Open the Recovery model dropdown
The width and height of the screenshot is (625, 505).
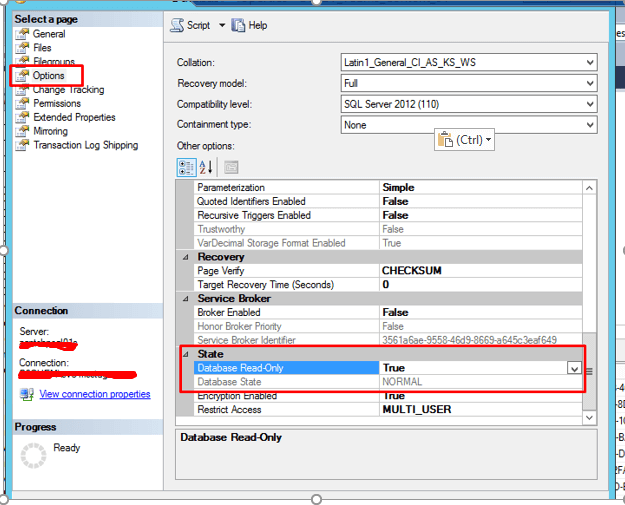click(590, 83)
